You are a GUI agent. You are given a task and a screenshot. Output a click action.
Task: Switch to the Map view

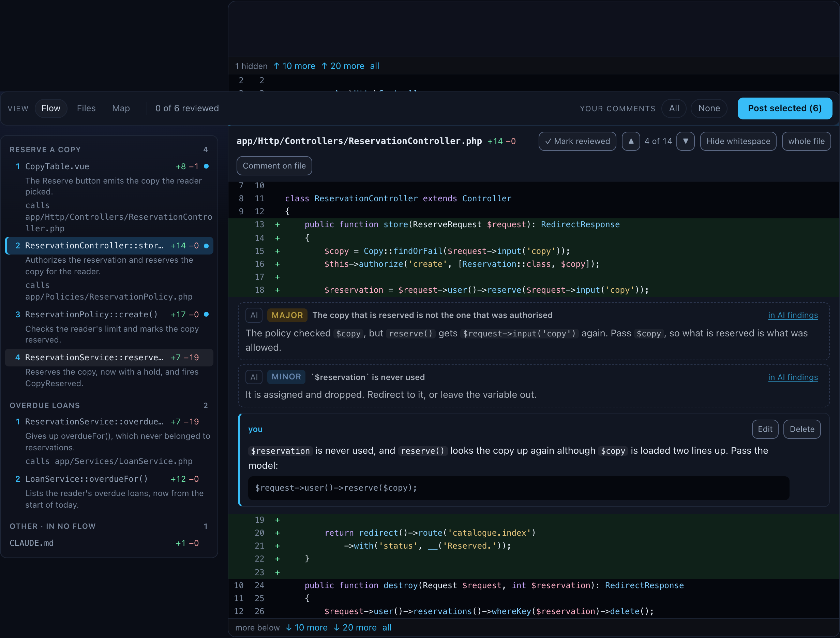click(121, 108)
